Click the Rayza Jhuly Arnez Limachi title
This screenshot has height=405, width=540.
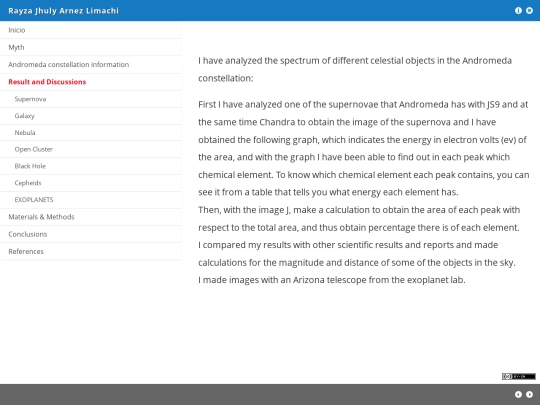(63, 11)
